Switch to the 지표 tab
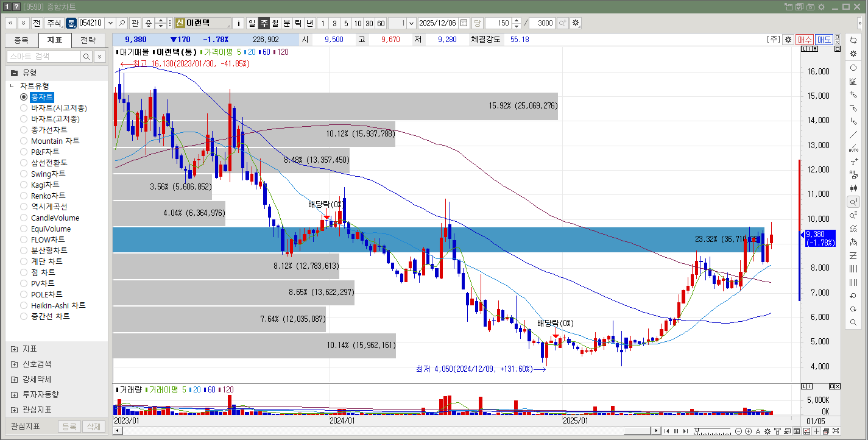Screen dimensions: 868x440 pos(55,41)
